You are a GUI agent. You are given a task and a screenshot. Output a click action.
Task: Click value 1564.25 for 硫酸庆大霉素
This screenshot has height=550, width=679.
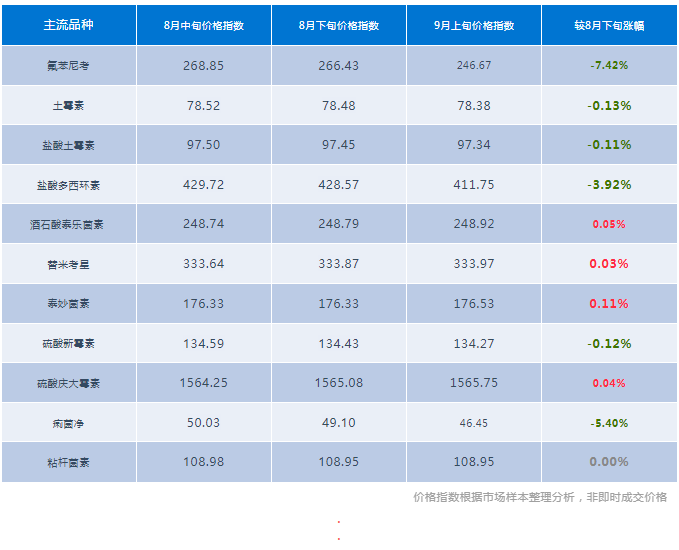pos(204,382)
